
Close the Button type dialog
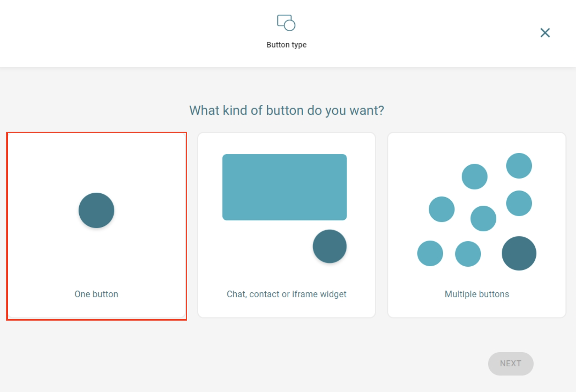pos(545,33)
